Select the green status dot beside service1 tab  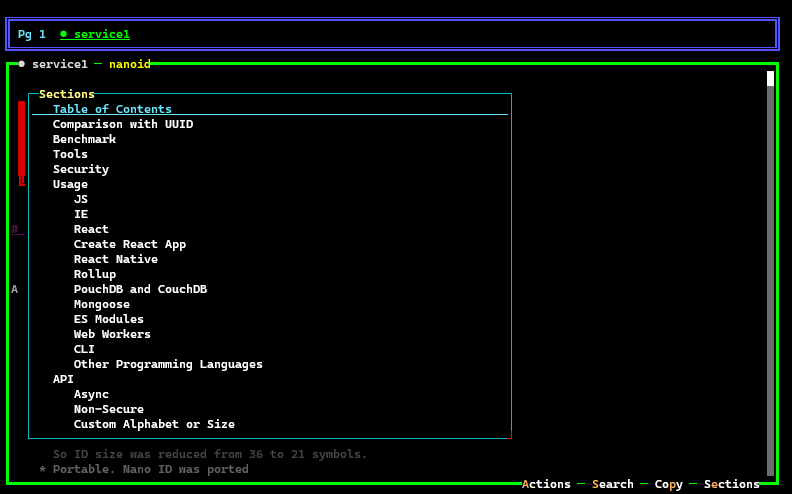[x=64, y=34]
